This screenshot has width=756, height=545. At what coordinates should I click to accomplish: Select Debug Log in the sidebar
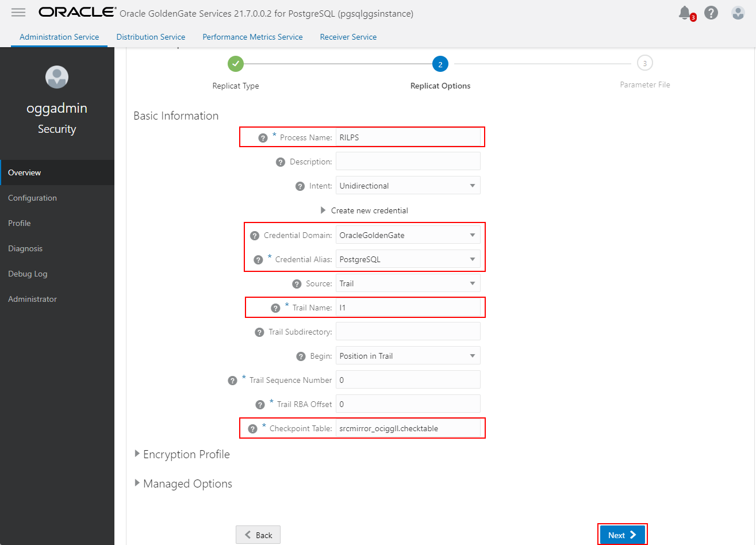pos(57,274)
